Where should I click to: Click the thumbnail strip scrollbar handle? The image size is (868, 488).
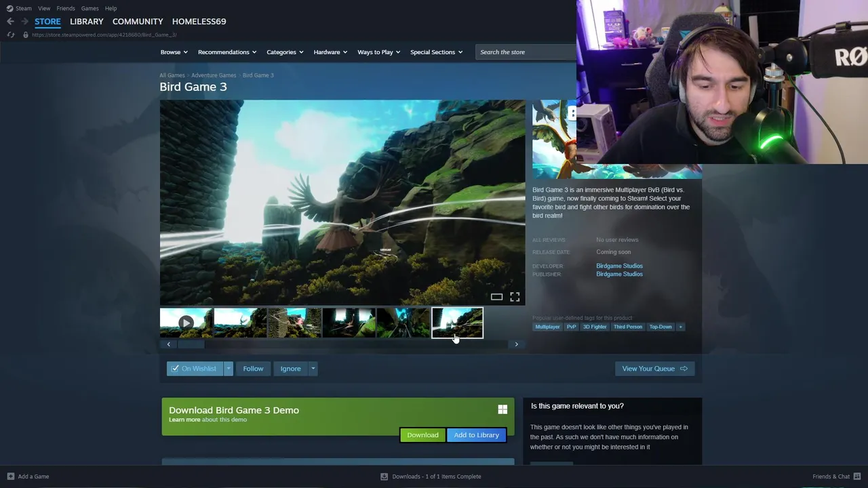tap(191, 344)
